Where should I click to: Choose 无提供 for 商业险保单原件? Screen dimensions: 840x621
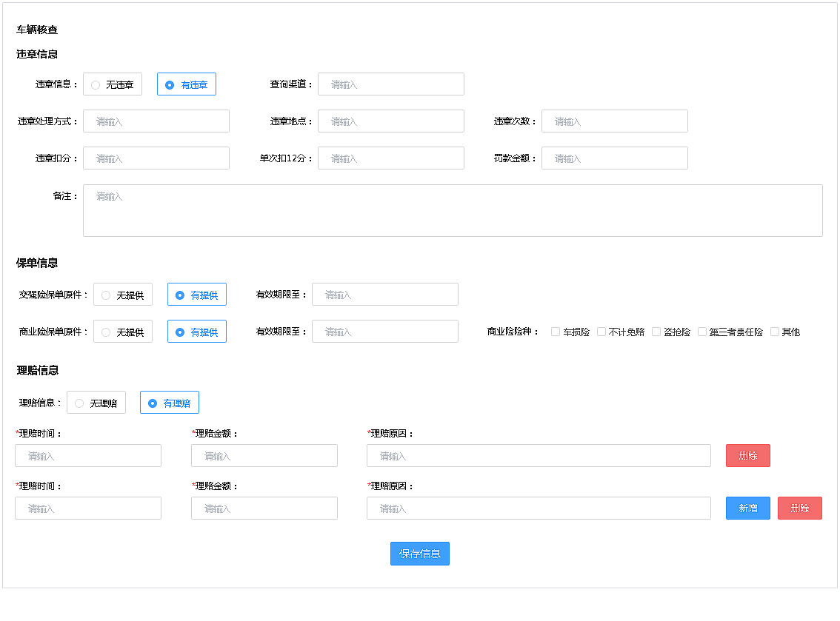123,332
